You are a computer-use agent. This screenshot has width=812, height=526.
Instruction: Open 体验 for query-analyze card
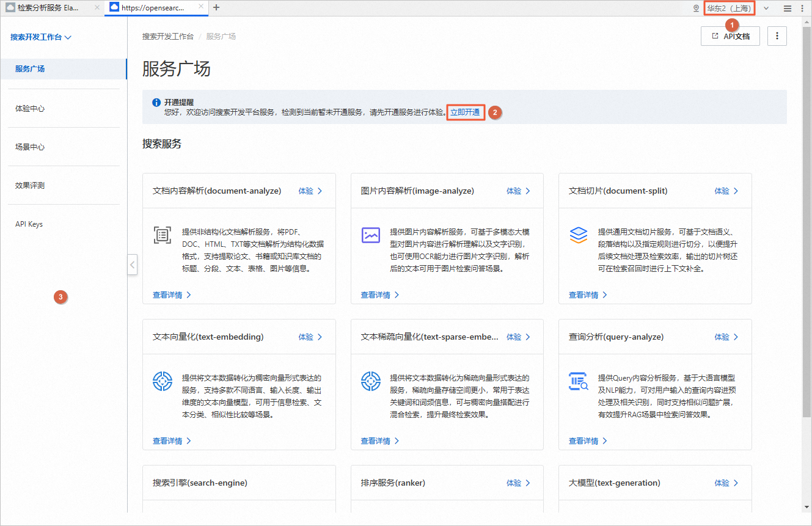[726, 337]
